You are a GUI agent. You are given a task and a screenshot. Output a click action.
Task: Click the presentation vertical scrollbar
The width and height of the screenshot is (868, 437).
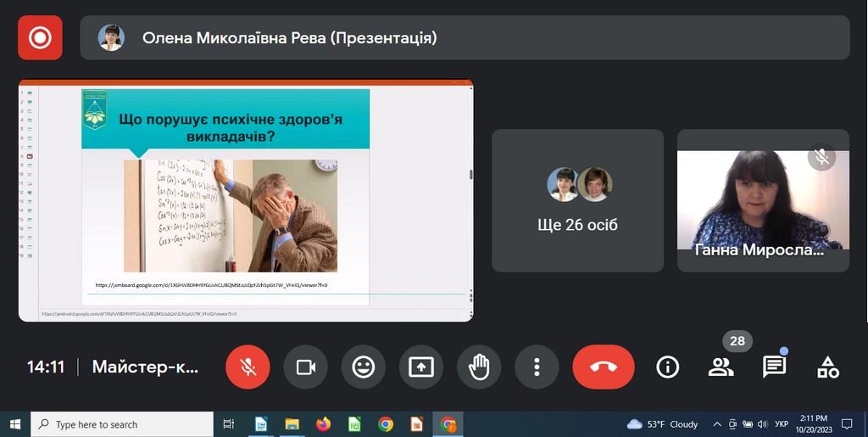[x=470, y=175]
